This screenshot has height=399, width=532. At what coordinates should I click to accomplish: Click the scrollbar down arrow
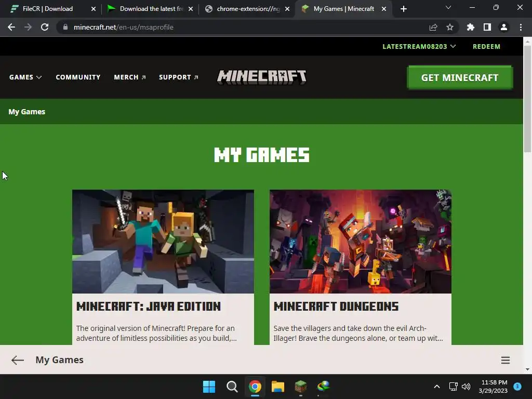(527, 369)
